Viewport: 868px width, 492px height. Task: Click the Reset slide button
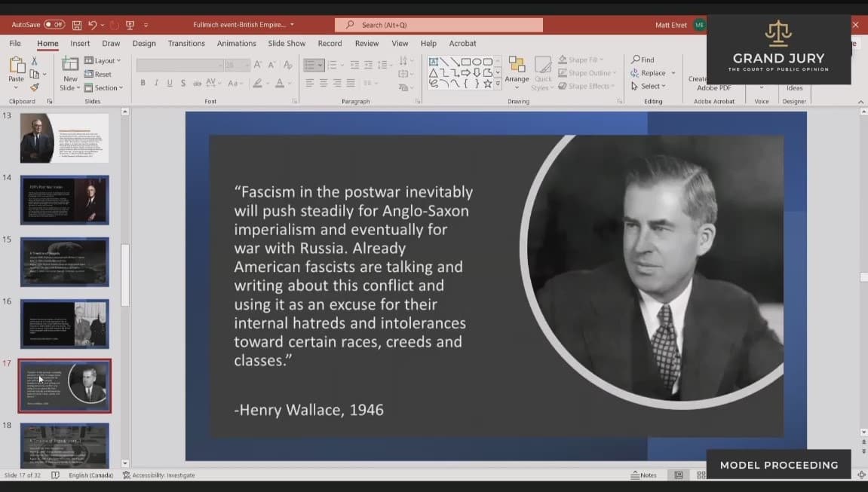click(x=99, y=74)
